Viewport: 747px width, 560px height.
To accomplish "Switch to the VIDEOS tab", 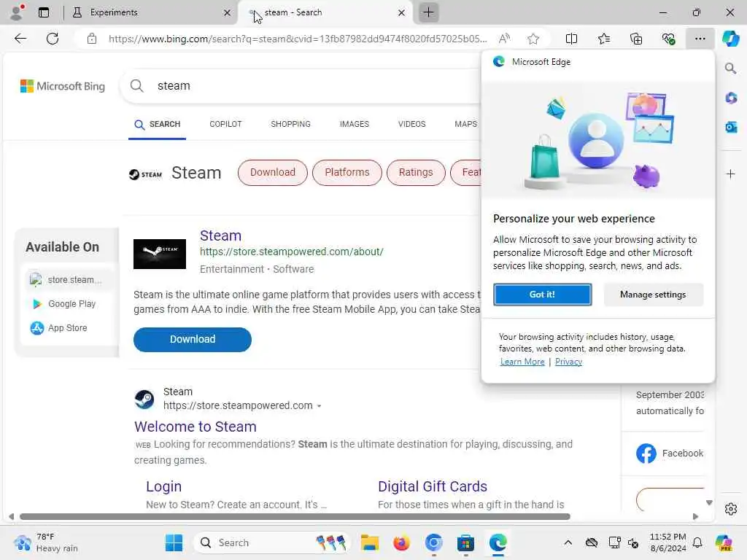I will [x=411, y=124].
